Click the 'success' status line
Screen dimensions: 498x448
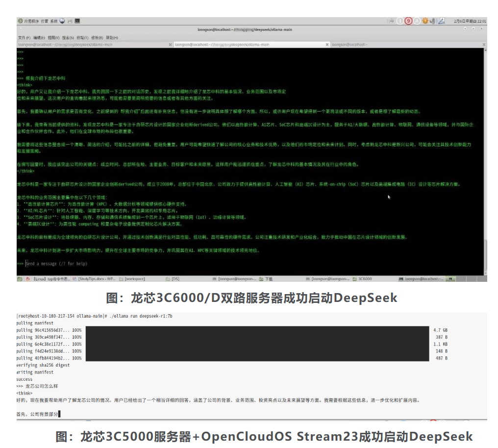coord(25,379)
